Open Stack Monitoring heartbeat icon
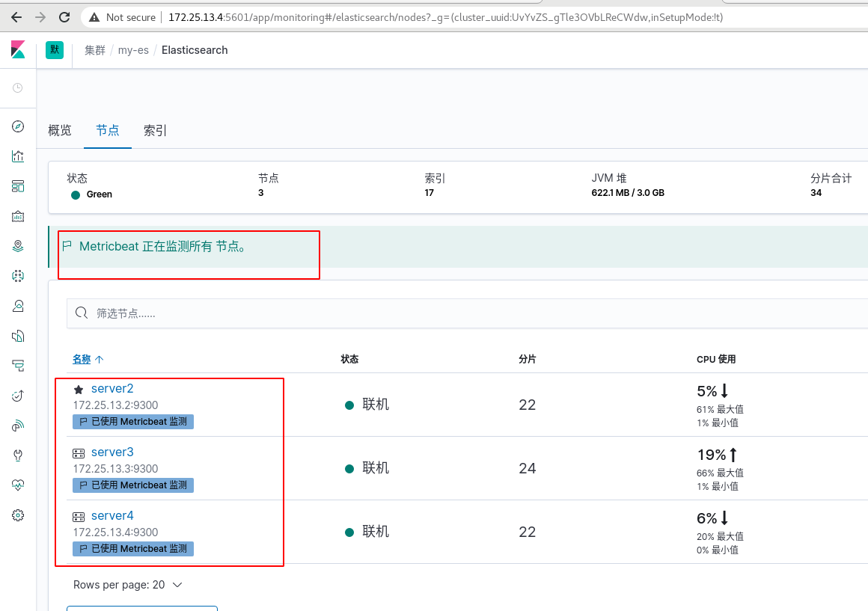 pos(18,485)
